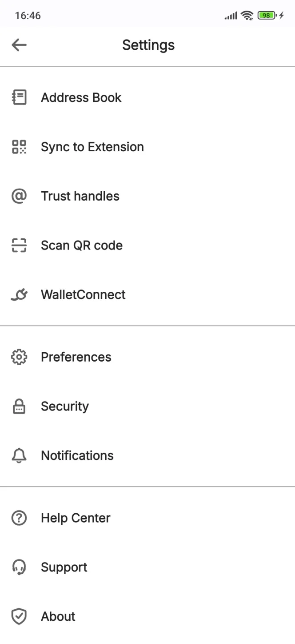295x644 pixels.
Task: Open Security settings
Action: point(64,406)
